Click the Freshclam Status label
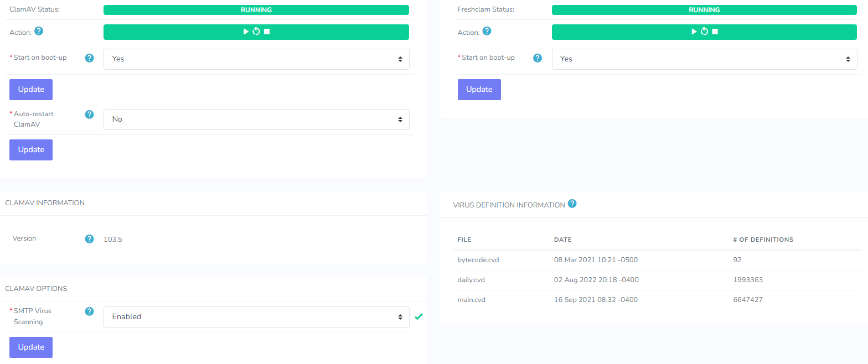 click(x=486, y=9)
